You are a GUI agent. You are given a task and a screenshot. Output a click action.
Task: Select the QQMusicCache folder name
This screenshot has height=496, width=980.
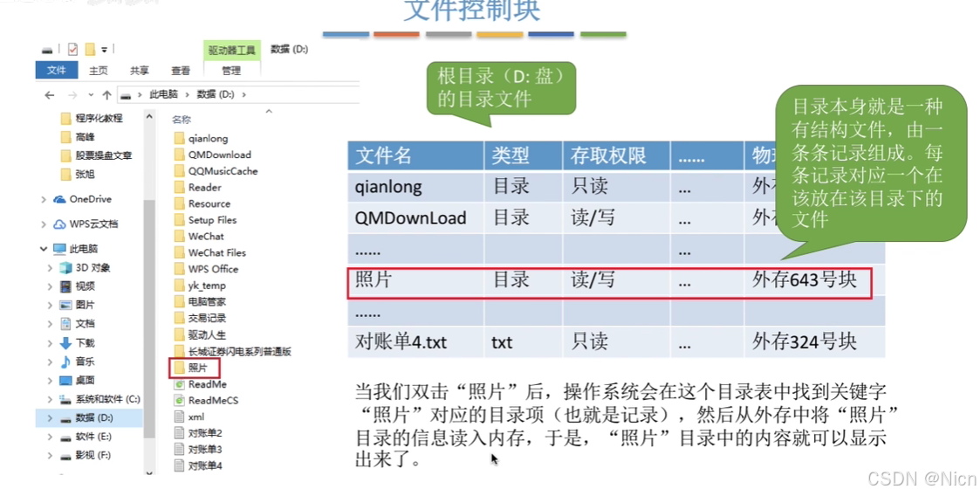(x=223, y=171)
